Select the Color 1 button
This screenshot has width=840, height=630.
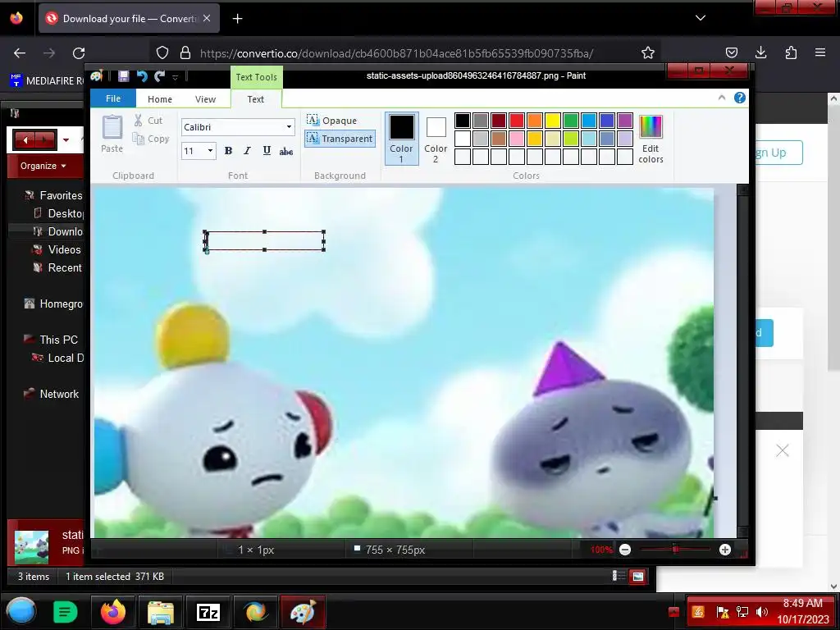pos(401,138)
